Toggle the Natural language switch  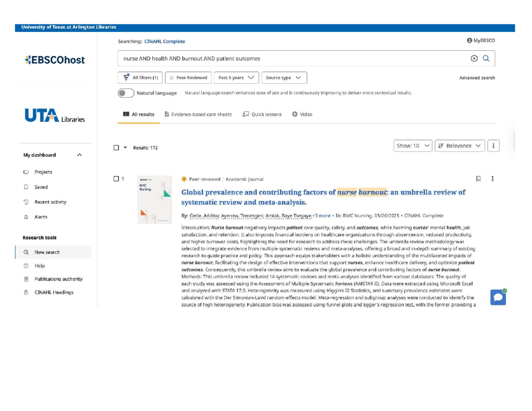click(x=125, y=93)
